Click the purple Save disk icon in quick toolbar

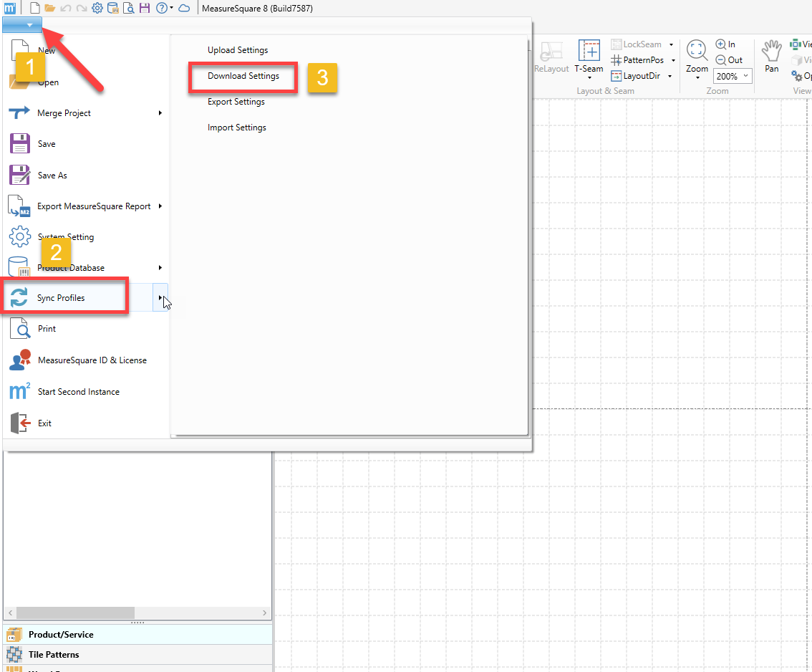[x=145, y=8]
